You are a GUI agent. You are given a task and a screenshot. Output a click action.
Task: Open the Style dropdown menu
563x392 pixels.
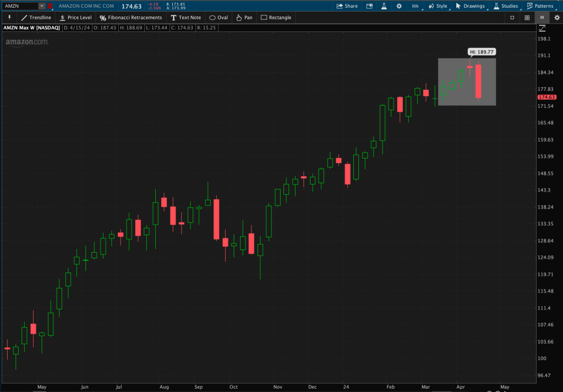coord(439,6)
